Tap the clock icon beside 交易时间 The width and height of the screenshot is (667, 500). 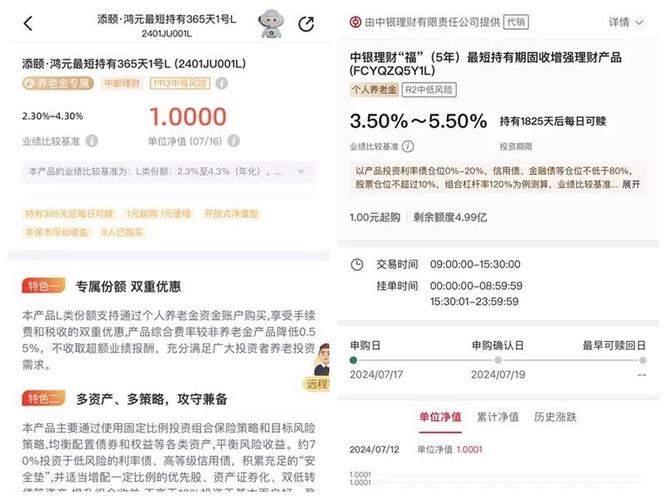point(357,265)
